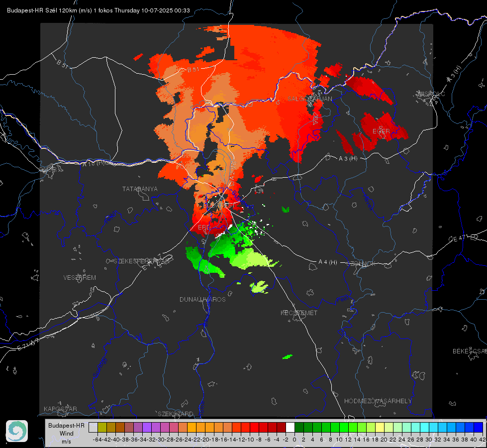Click the 'A 4 (H)' road label
Screen dimensions: 487x448
point(328,262)
